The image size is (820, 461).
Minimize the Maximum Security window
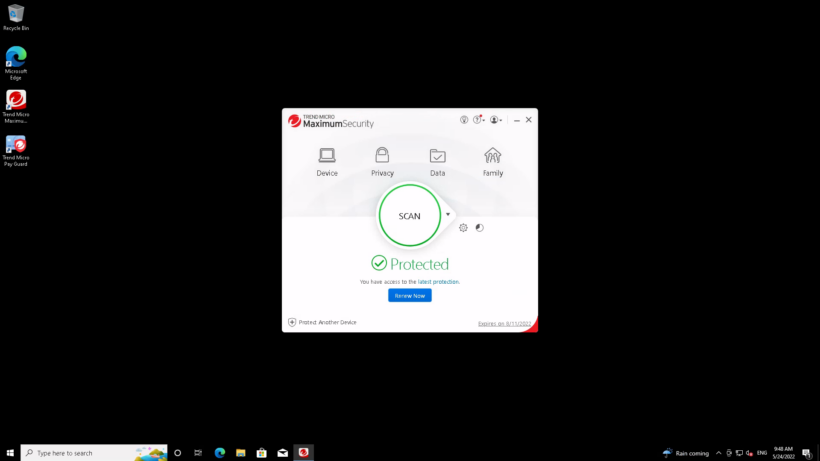click(517, 120)
